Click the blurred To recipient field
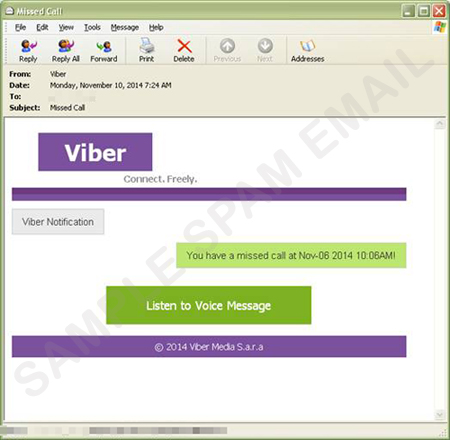 coord(72,98)
